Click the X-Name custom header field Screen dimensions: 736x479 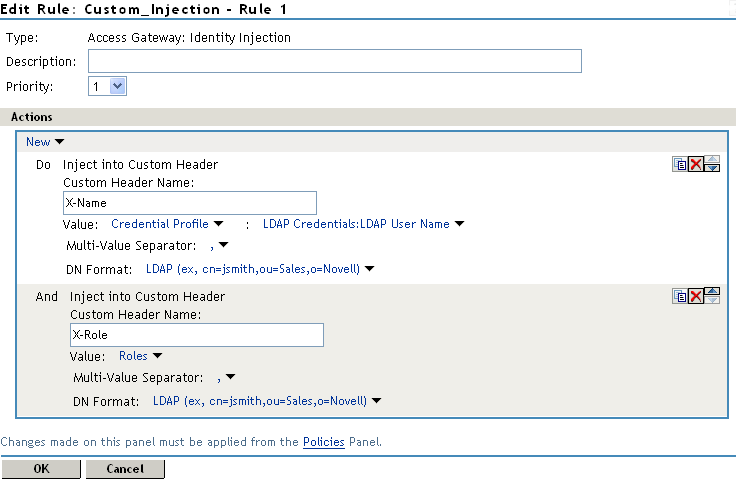[189, 203]
